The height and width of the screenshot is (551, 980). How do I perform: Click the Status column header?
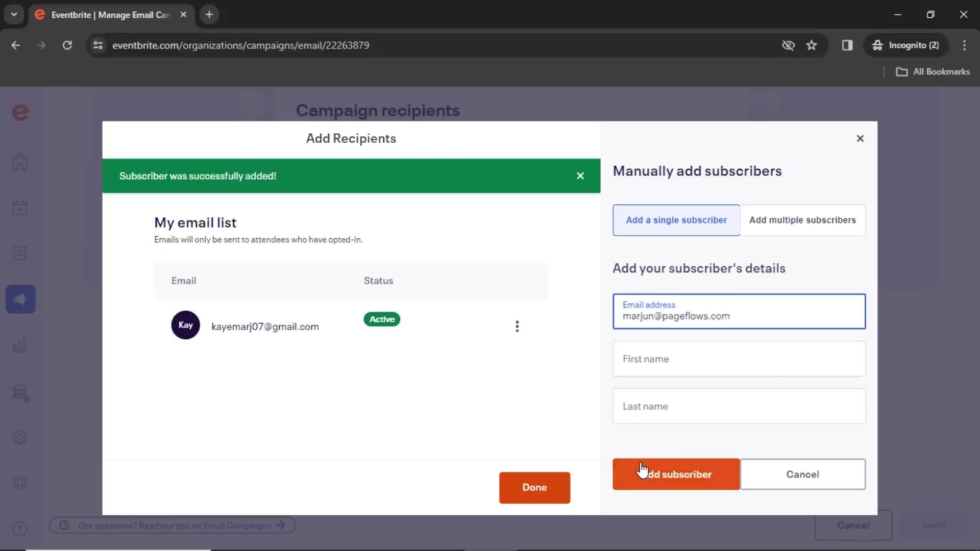coord(378,281)
